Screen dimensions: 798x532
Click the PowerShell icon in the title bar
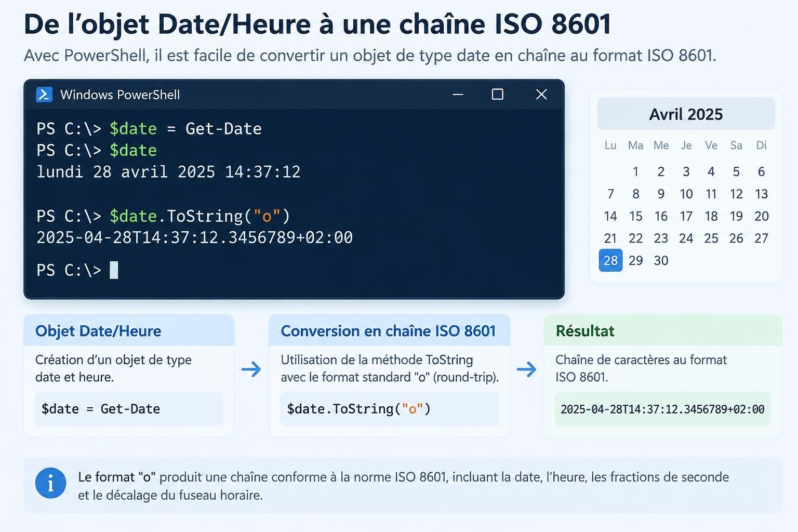44,95
